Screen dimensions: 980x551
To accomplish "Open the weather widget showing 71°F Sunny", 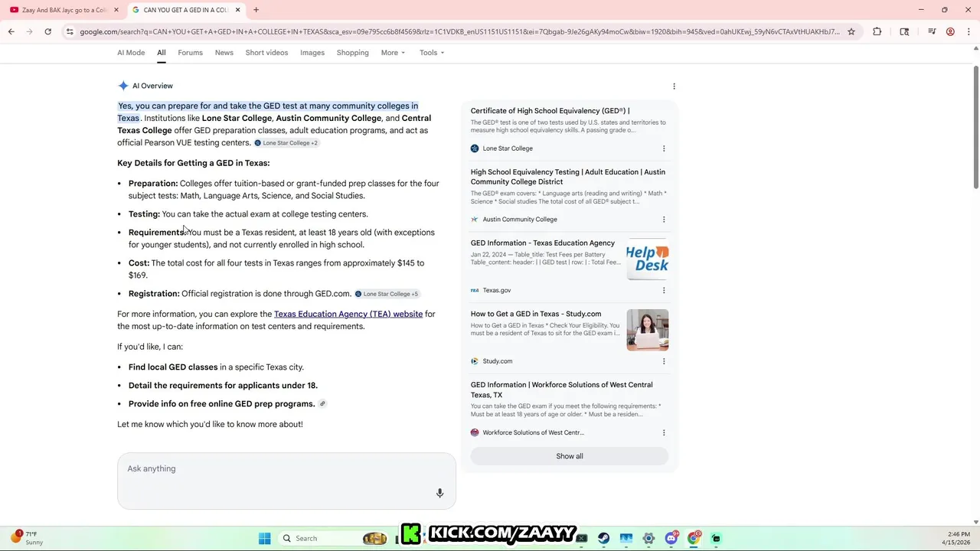I will pyautogui.click(x=28, y=538).
